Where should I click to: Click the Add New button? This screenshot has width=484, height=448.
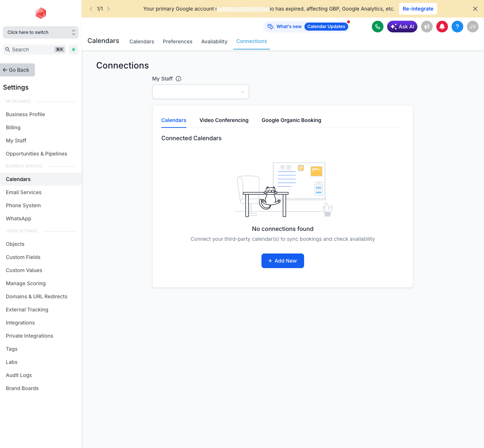[x=283, y=261]
